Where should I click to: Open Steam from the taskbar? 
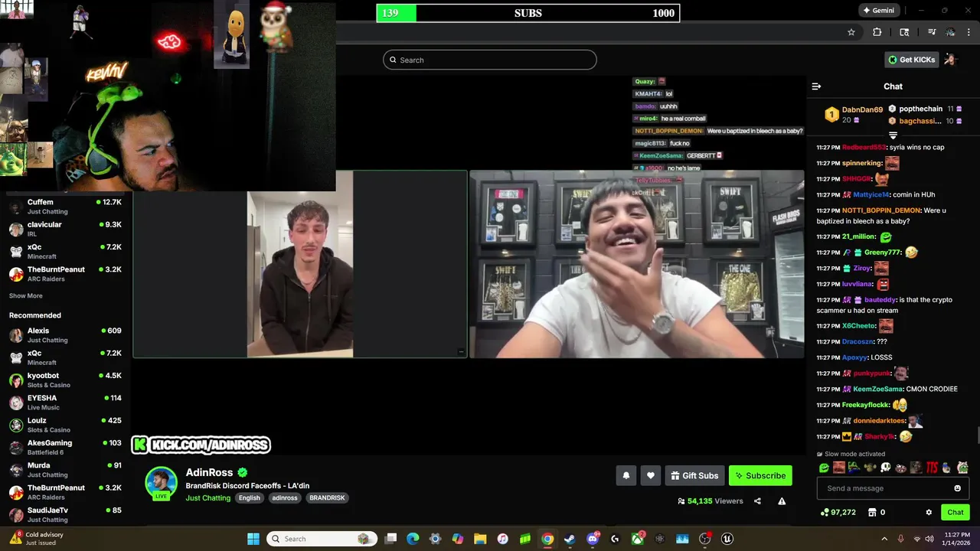[x=570, y=539]
